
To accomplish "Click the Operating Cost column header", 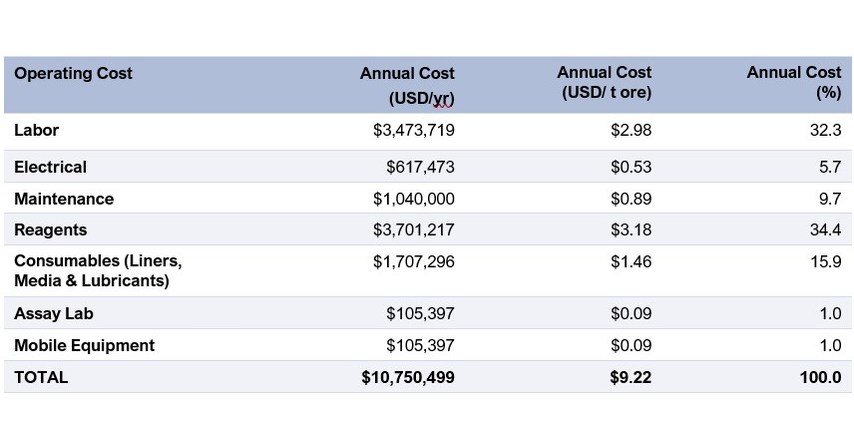I will [73, 73].
